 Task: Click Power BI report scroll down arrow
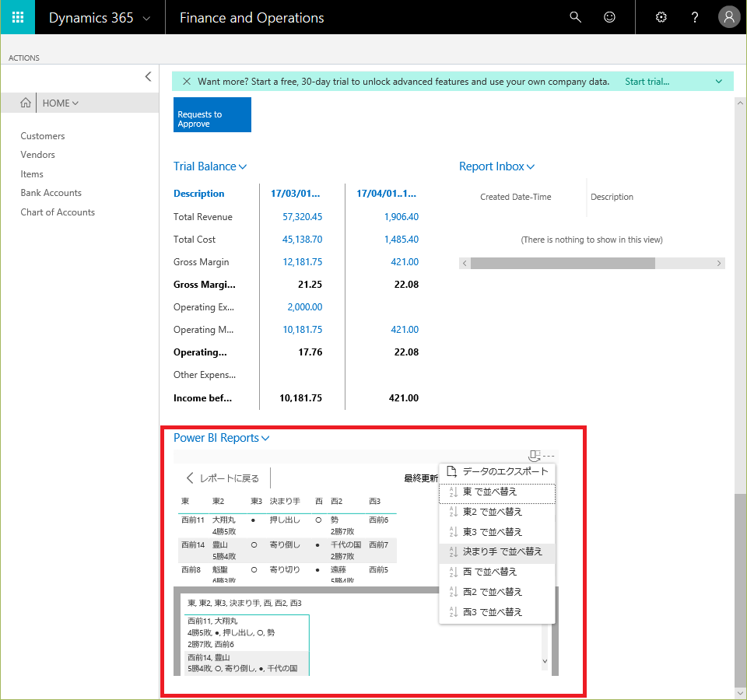pyautogui.click(x=545, y=661)
